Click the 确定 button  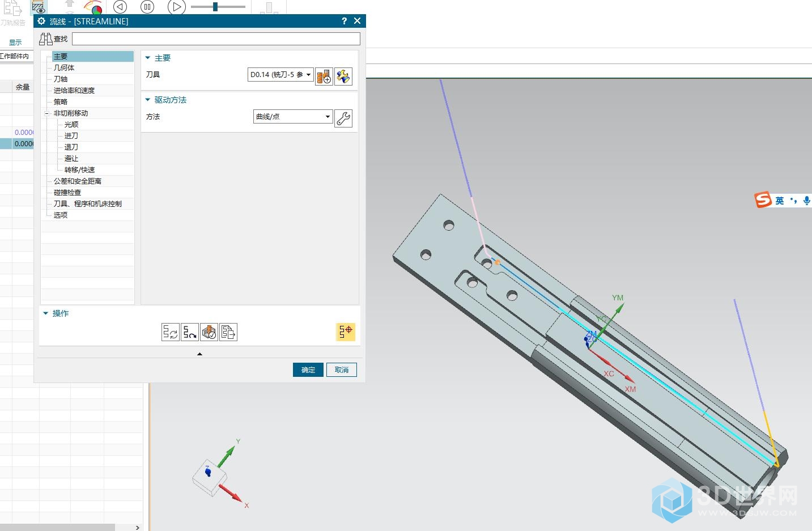point(308,370)
